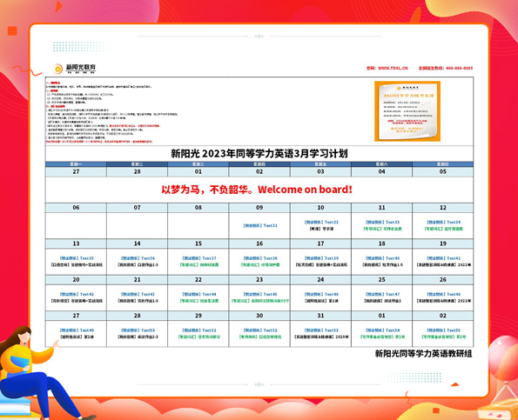The width and height of the screenshot is (518, 420).
Task: Click the 新阳光同等学力英语教研组 signature
Action: (423, 354)
